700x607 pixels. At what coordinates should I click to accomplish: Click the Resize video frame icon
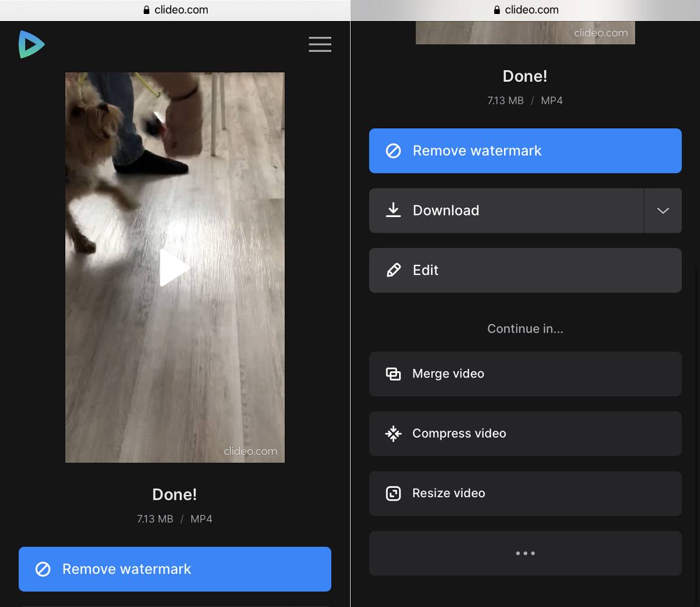(394, 493)
